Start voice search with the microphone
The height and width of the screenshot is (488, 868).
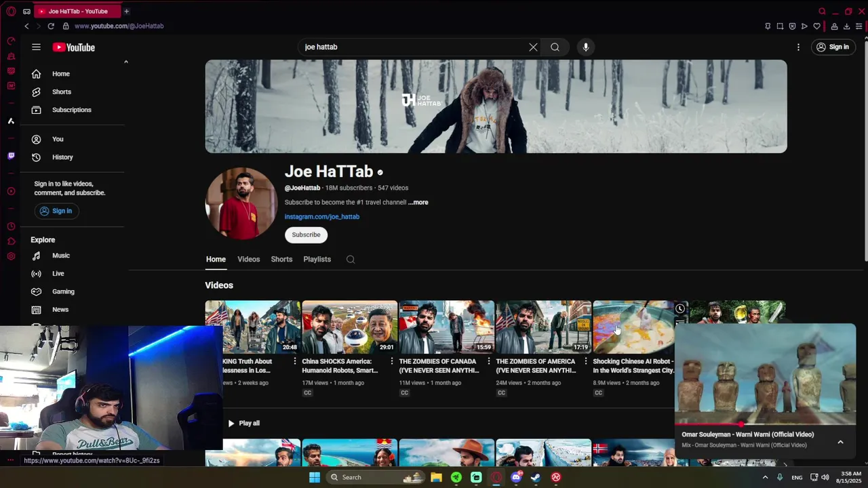point(586,47)
